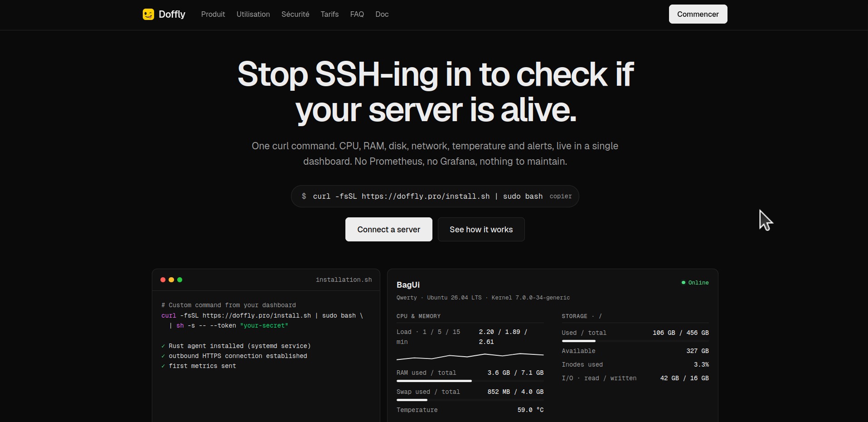Jump to FAQ section
Screen dimensions: 868x422
[x=357, y=15]
